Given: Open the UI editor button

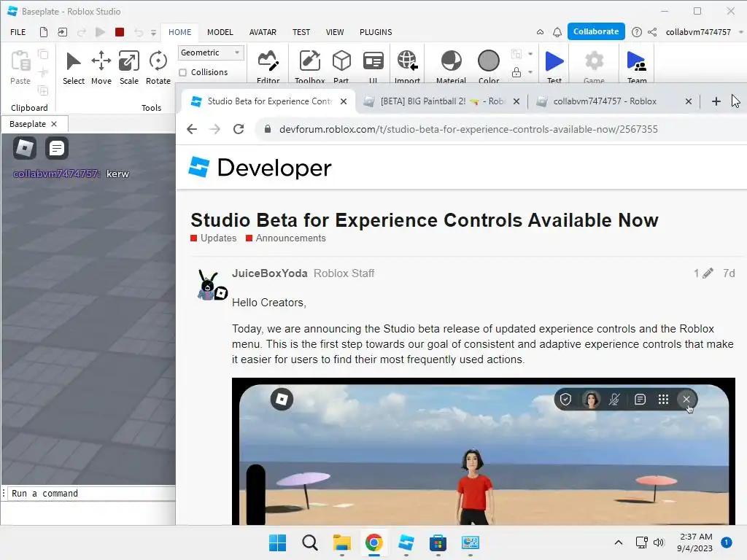Looking at the screenshot, I should pyautogui.click(x=373, y=66).
